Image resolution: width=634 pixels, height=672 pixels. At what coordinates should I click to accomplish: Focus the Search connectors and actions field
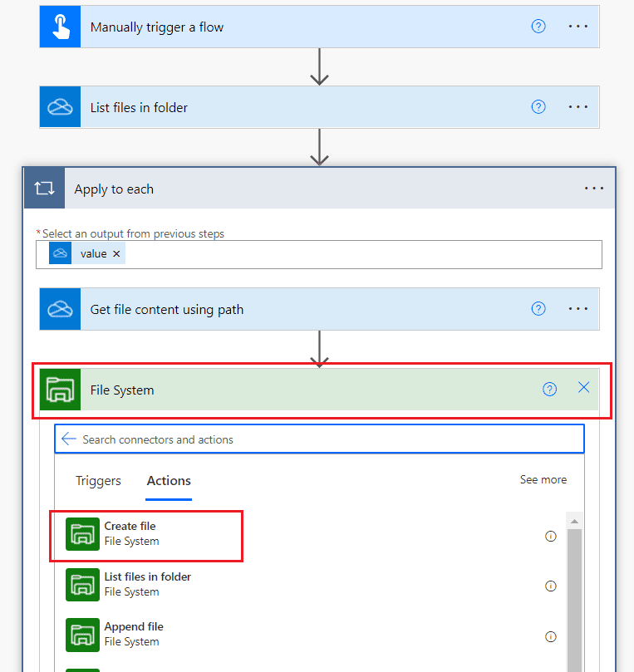pos(319,439)
